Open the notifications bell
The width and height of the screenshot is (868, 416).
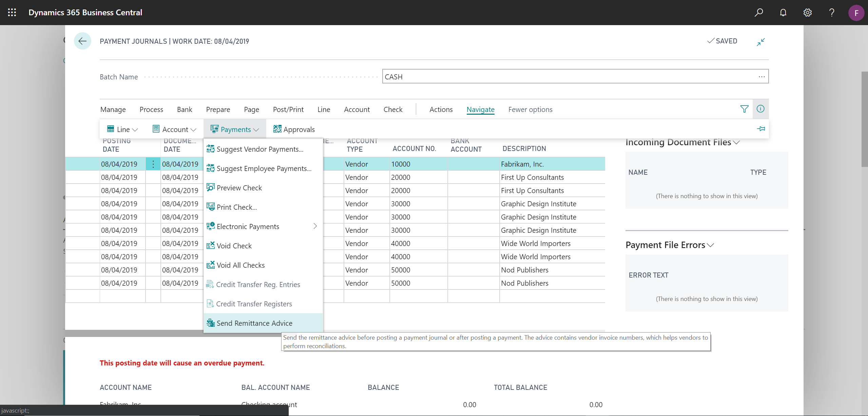tap(783, 13)
